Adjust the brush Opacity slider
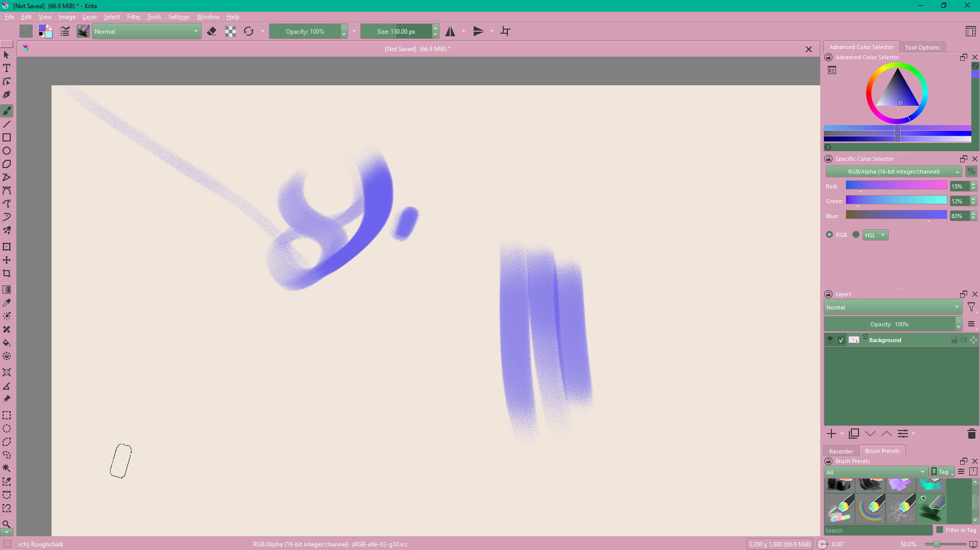980x550 pixels. [305, 32]
